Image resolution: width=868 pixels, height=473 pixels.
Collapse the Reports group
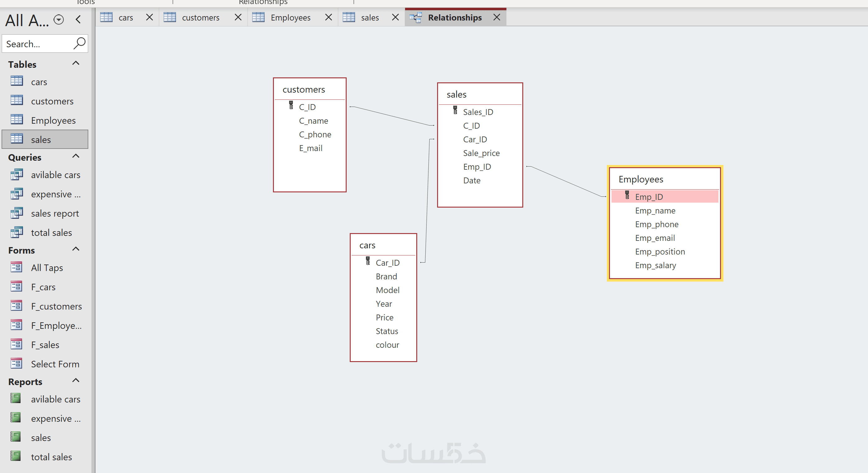pyautogui.click(x=76, y=381)
